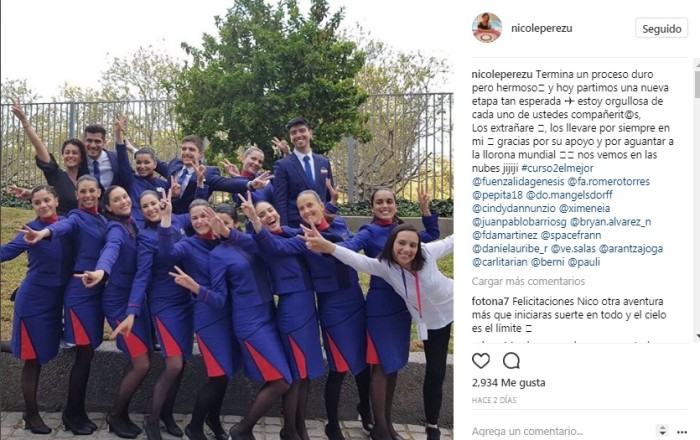Go to @do.mangelsdorff profile

pos(569,195)
